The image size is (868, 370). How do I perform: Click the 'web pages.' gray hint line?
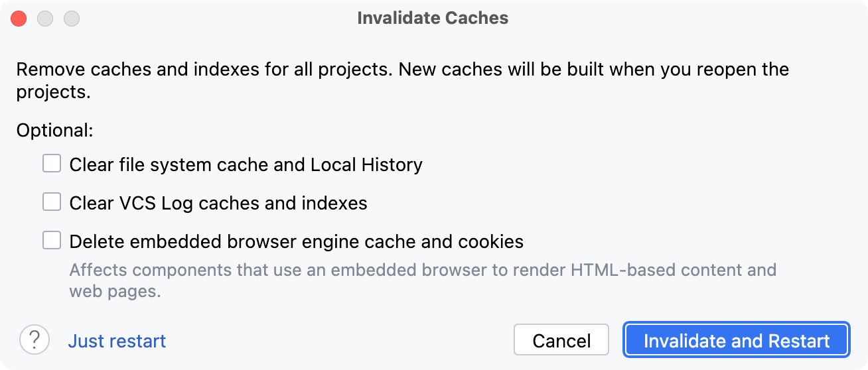point(115,291)
